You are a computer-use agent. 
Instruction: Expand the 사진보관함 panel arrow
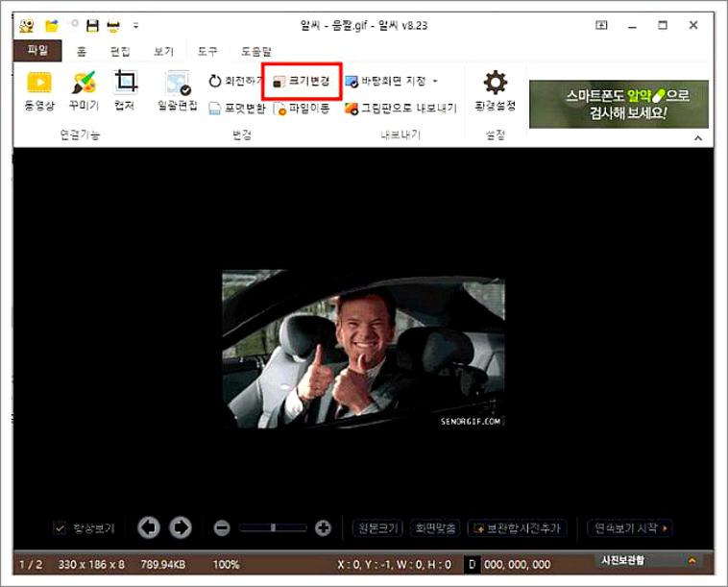tap(692, 560)
